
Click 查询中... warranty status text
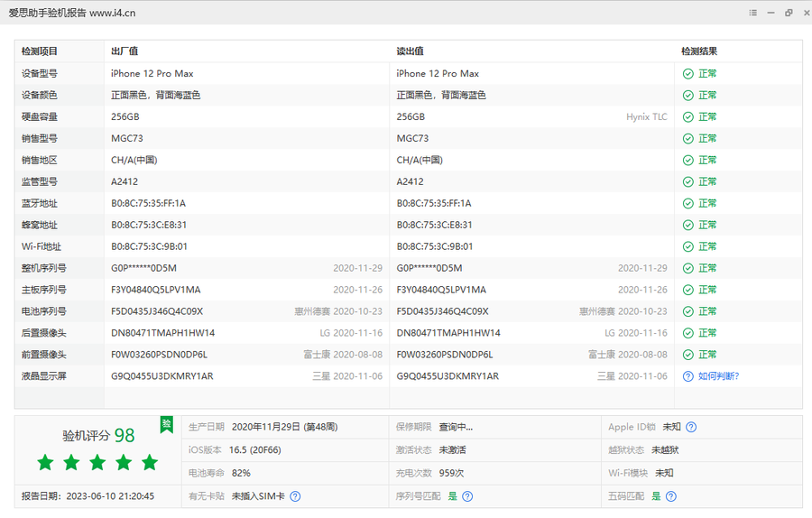coord(456,427)
